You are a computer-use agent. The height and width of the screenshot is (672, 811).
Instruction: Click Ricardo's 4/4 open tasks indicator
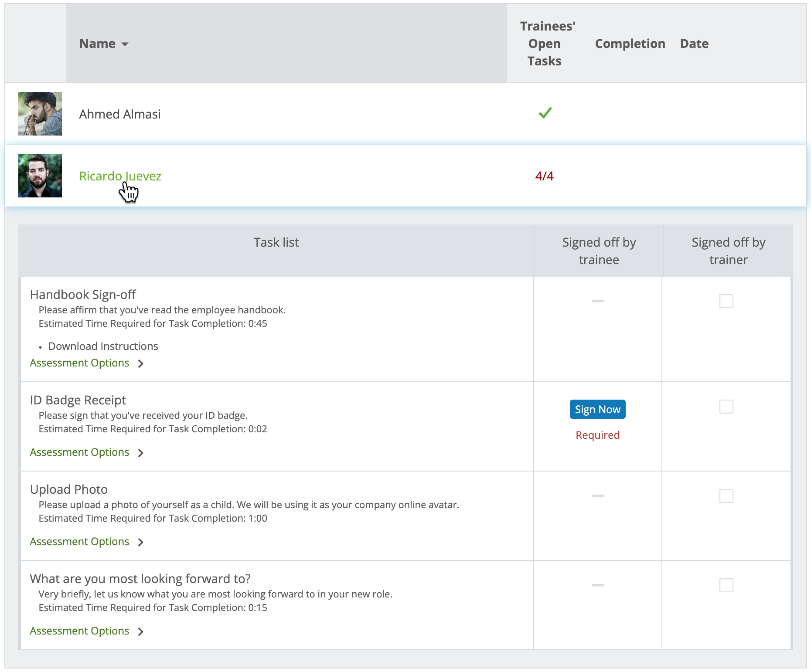[x=545, y=176]
